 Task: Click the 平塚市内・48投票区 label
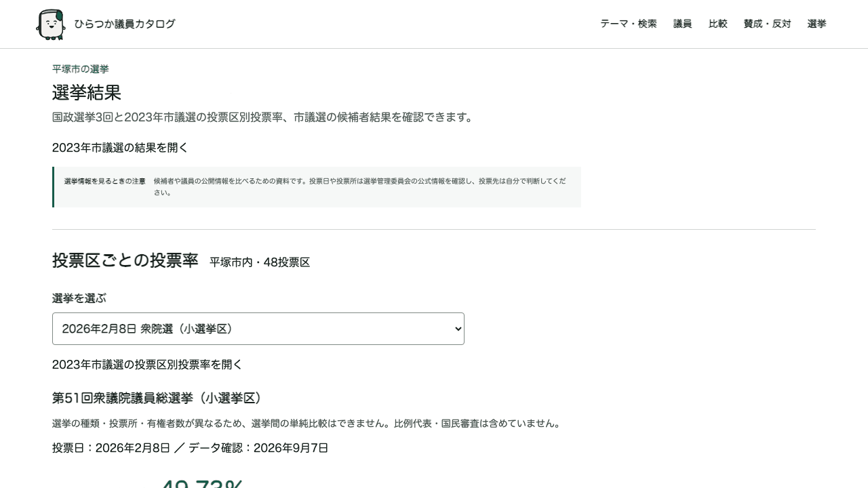click(x=260, y=262)
